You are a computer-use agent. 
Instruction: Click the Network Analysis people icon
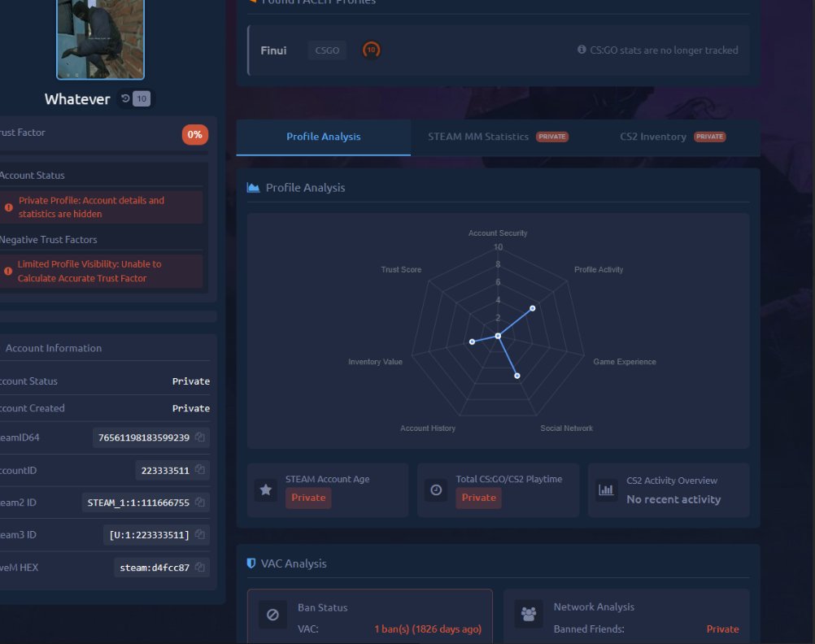point(529,614)
